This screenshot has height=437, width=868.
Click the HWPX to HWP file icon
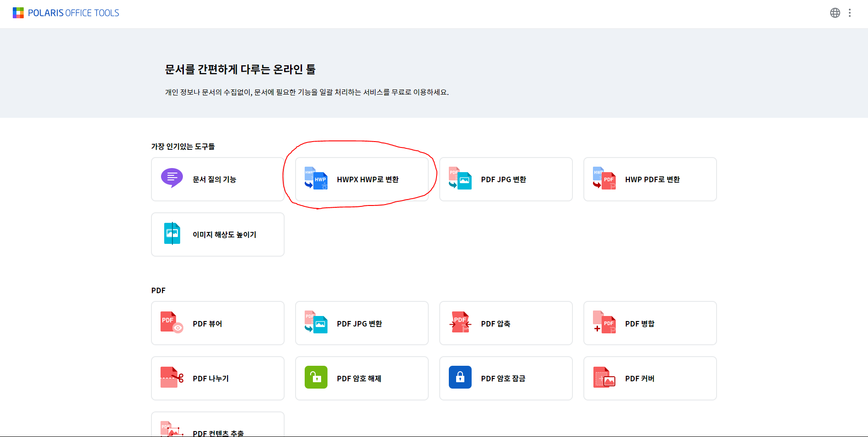coord(316,179)
